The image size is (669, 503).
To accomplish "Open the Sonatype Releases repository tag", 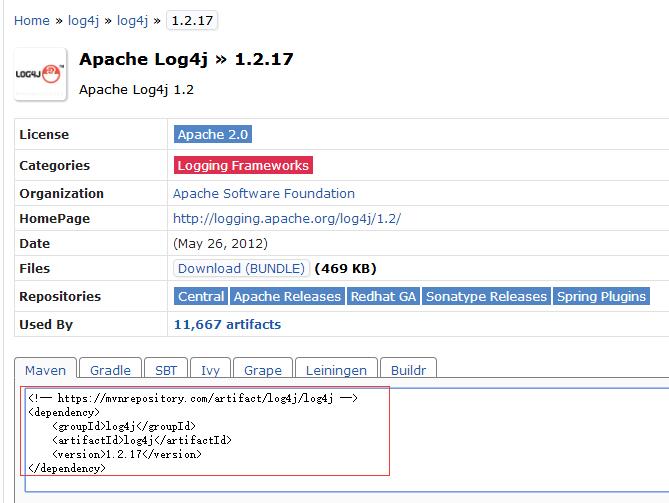I will point(486,296).
